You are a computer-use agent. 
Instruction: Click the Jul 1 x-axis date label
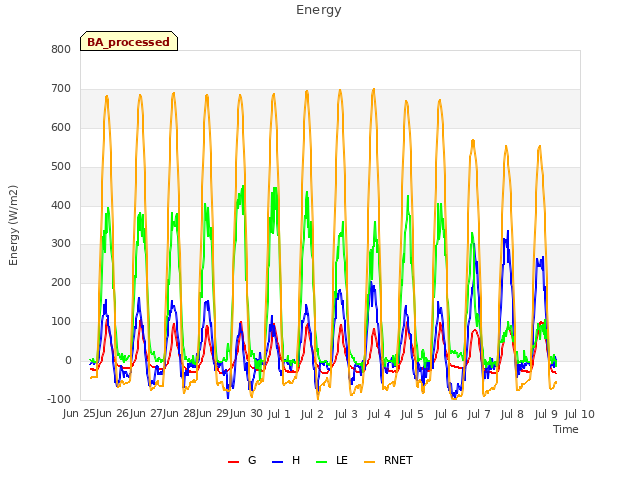[279, 414]
